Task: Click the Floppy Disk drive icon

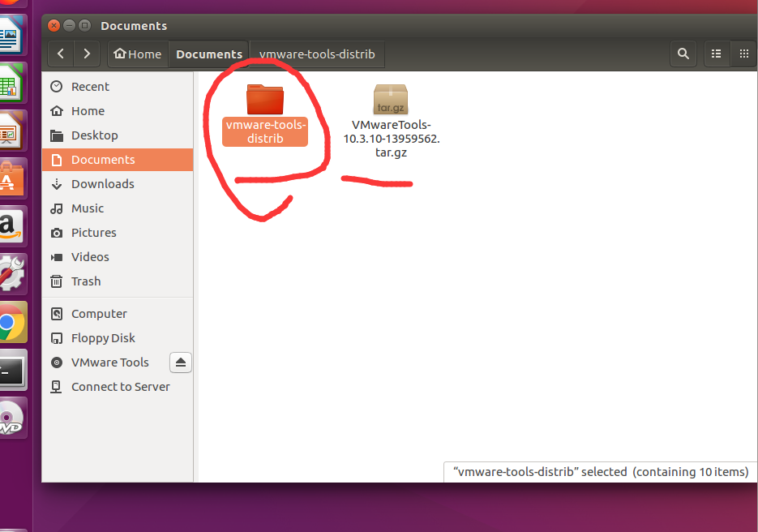Action: pyautogui.click(x=57, y=338)
